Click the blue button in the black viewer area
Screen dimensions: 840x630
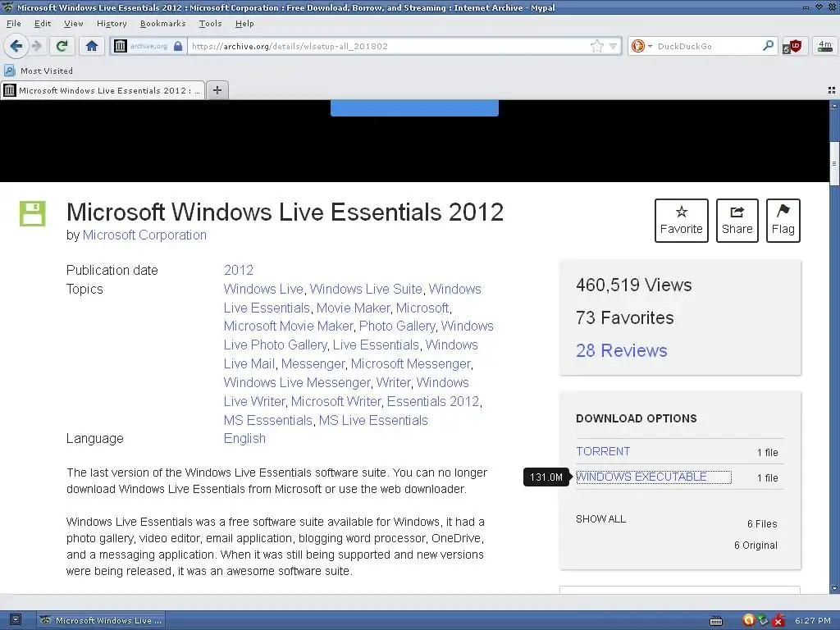(x=414, y=108)
